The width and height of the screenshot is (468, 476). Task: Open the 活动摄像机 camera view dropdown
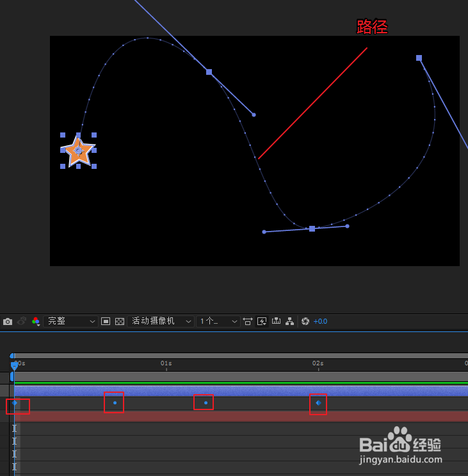[160, 321]
